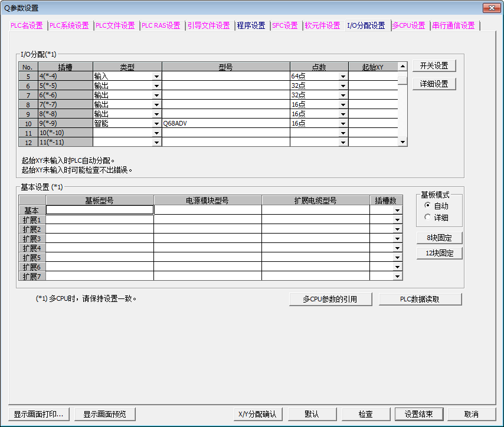Open the 插槽数 dropdown for 基本 row
504x427 pixels.
pos(398,210)
